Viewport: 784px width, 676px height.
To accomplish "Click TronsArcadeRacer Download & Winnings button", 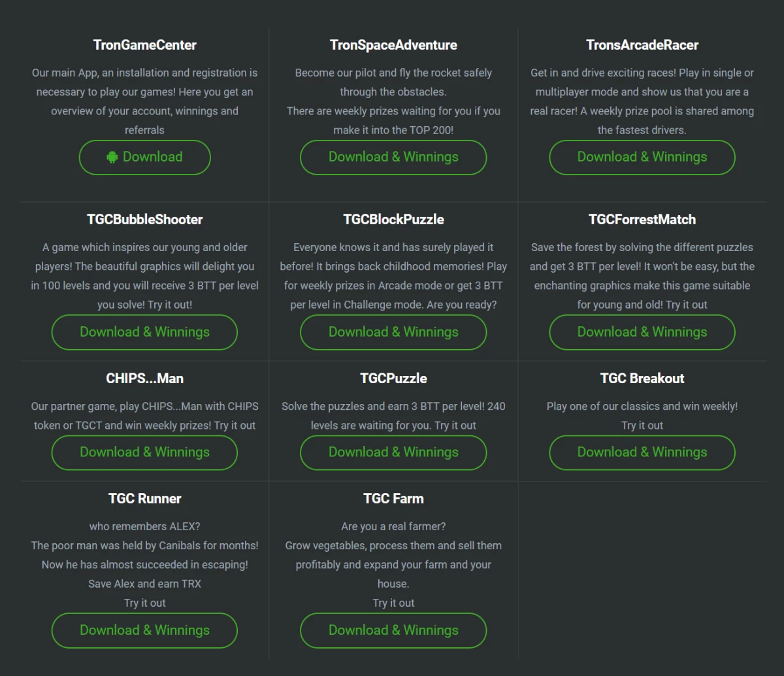I will (642, 158).
